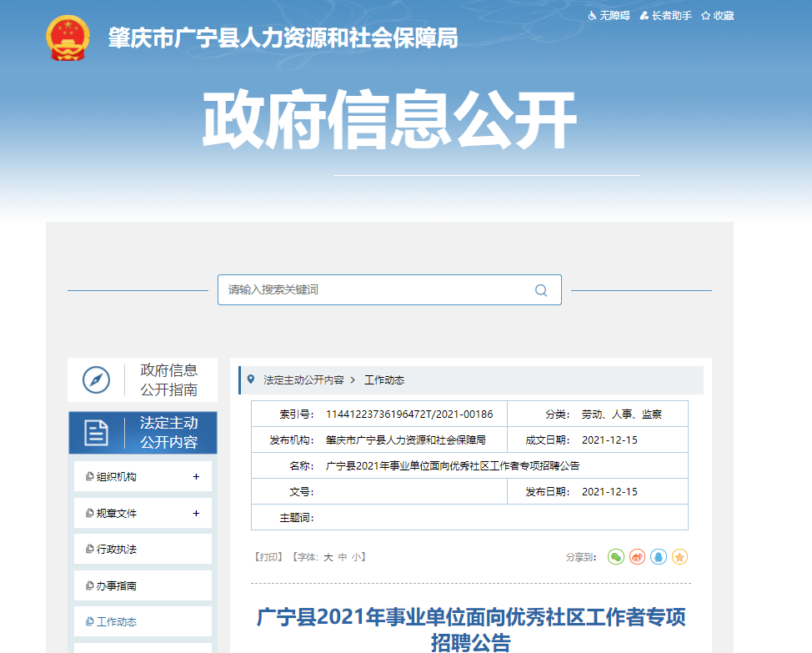Click 【打印】 to print the page

pyautogui.click(x=269, y=557)
